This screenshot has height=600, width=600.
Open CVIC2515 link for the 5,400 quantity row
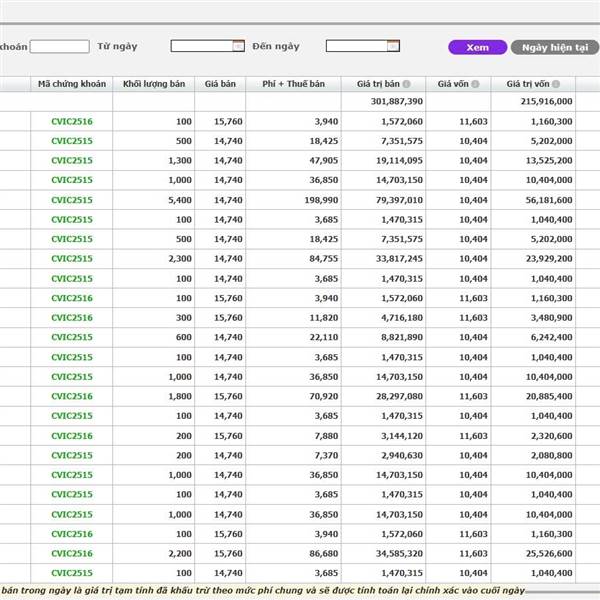click(71, 200)
